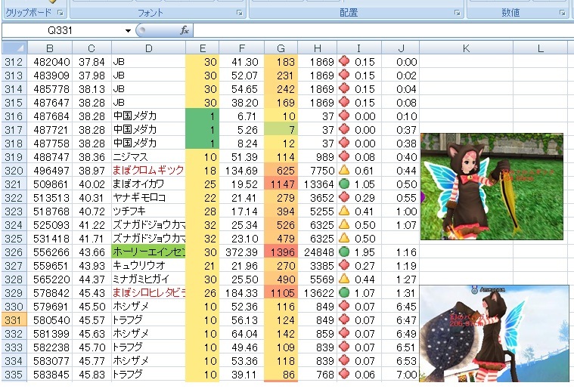This screenshot has height=392, width=574.
Task: Select column D header
Action: [x=149, y=48]
